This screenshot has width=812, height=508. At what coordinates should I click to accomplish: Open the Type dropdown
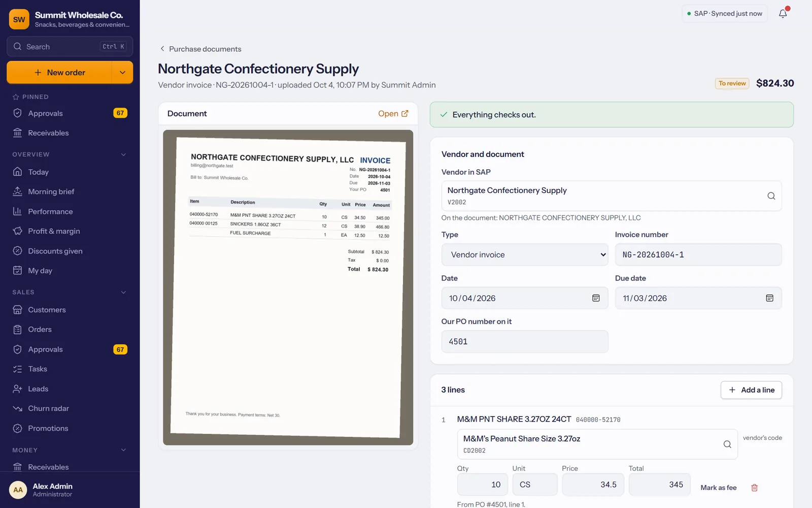click(525, 255)
